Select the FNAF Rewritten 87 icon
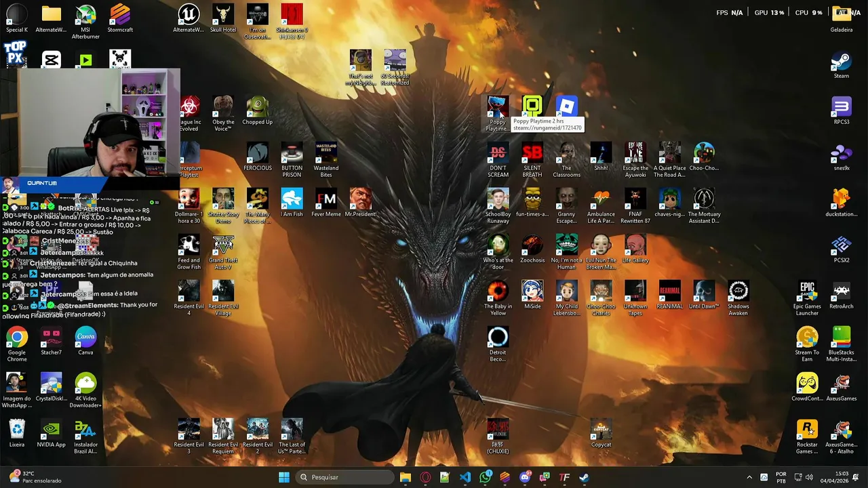 [635, 206]
